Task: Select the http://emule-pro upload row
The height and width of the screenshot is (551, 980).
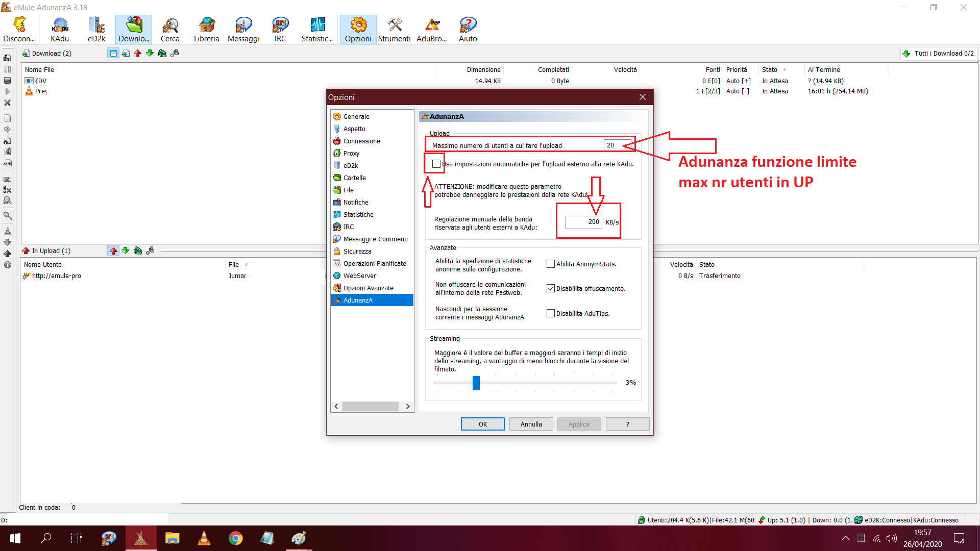Action: coord(56,275)
